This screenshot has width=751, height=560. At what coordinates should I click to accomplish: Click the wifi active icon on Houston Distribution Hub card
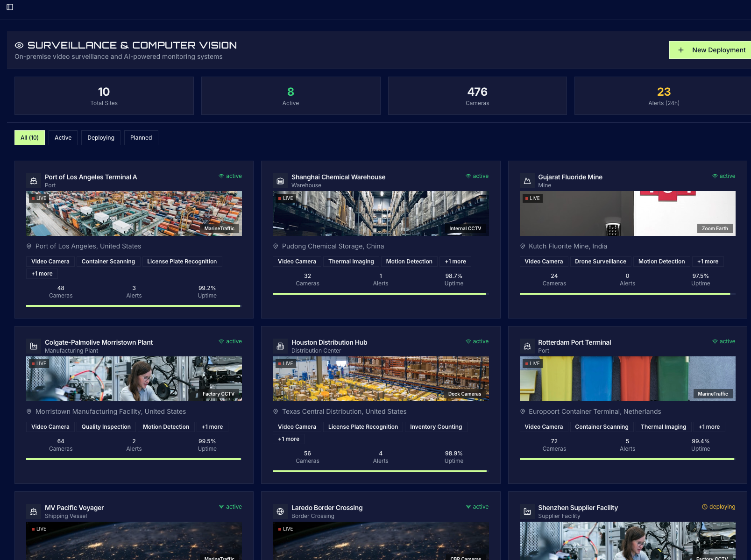468,341
